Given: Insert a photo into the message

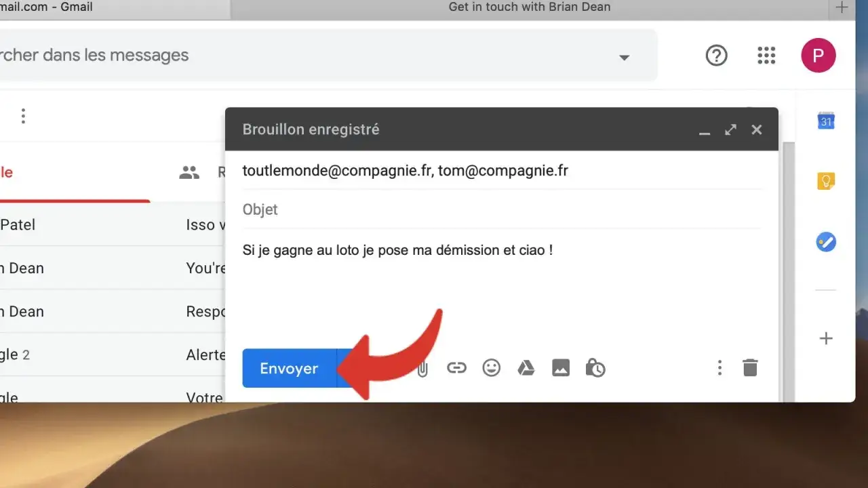Looking at the screenshot, I should [x=561, y=368].
